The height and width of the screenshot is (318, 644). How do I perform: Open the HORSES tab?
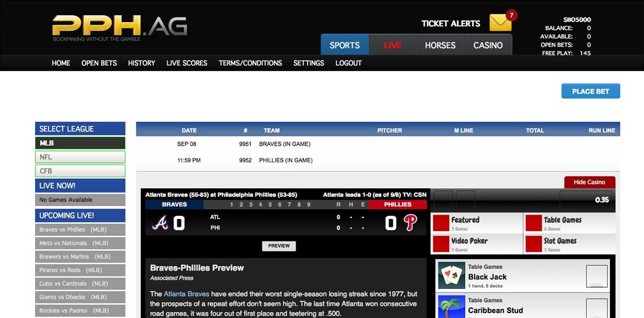(x=440, y=45)
